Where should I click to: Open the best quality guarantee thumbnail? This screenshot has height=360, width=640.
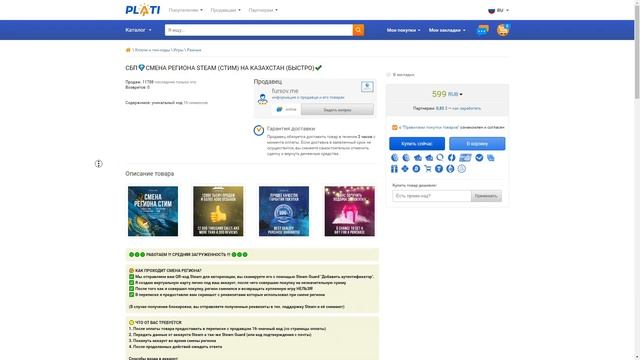284,211
